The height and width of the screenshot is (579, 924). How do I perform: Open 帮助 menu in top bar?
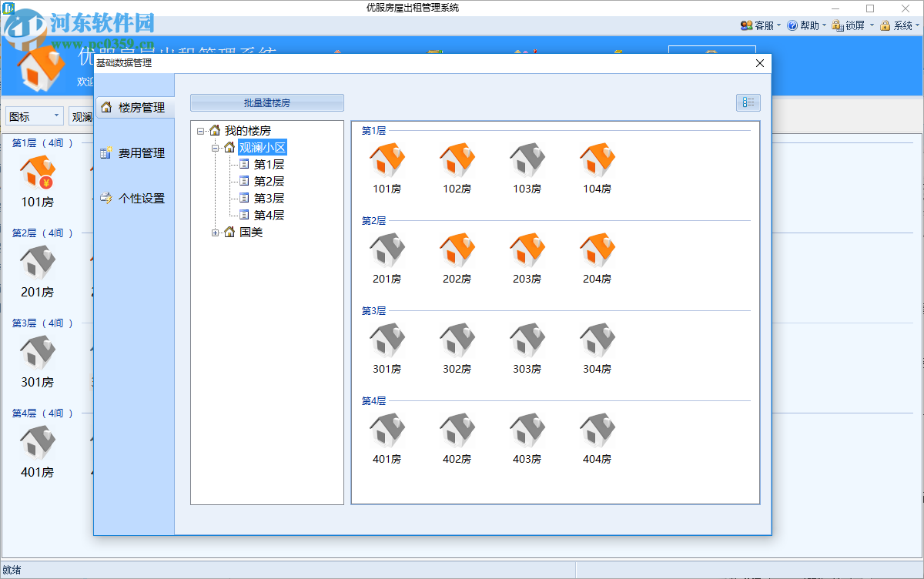(x=805, y=25)
